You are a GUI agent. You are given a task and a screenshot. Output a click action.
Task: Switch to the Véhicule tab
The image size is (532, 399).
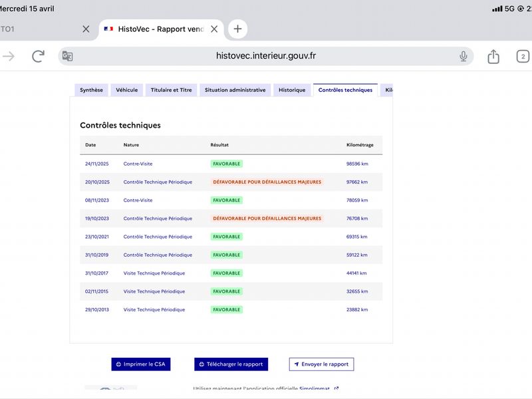click(x=126, y=90)
